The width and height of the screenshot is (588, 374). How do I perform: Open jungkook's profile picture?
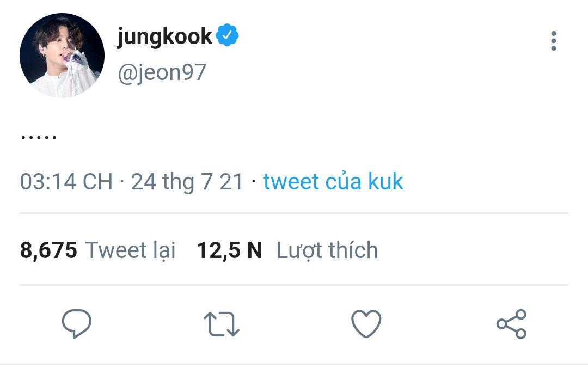(x=62, y=56)
